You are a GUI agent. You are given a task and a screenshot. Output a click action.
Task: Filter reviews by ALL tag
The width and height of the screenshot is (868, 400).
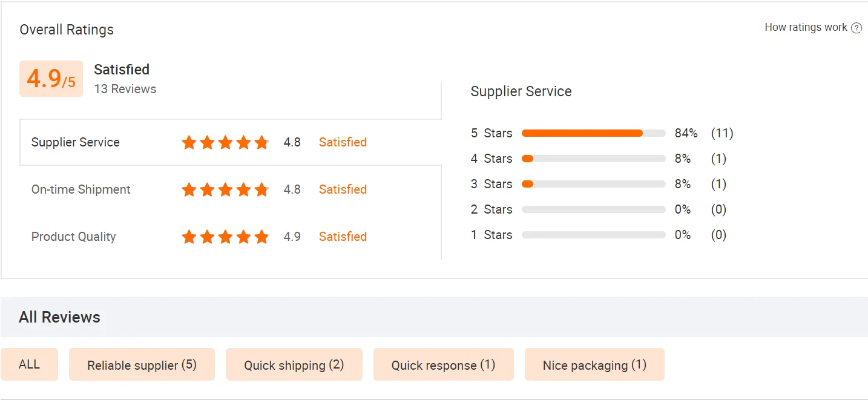pyautogui.click(x=29, y=364)
